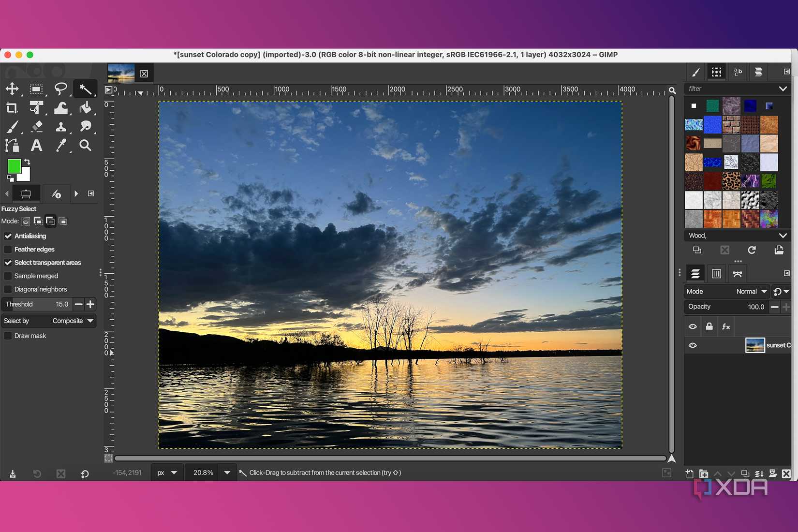The height and width of the screenshot is (532, 798).
Task: Activate the Free Select lasso tool
Action: click(x=61, y=89)
